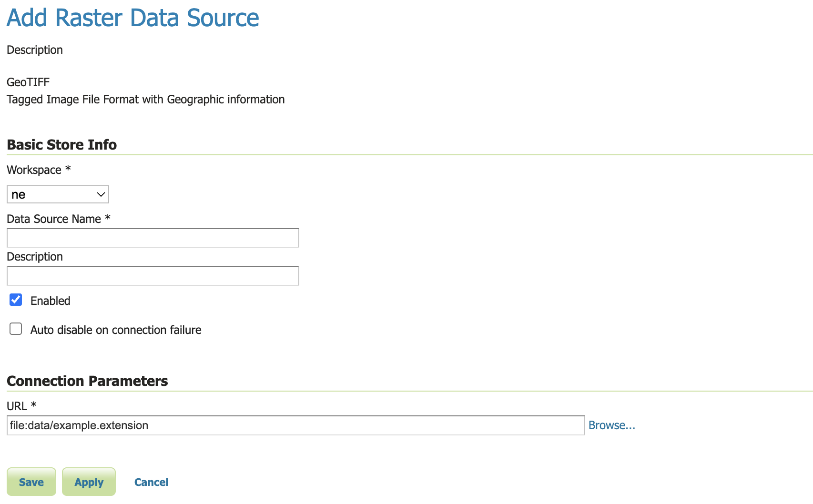Screen dimensions: 813x504
Task: Click the Basic Store Info heading
Action: click(61, 145)
